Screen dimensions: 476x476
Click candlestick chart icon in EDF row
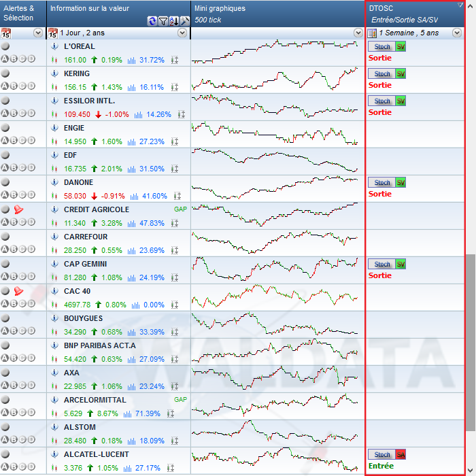(54, 169)
